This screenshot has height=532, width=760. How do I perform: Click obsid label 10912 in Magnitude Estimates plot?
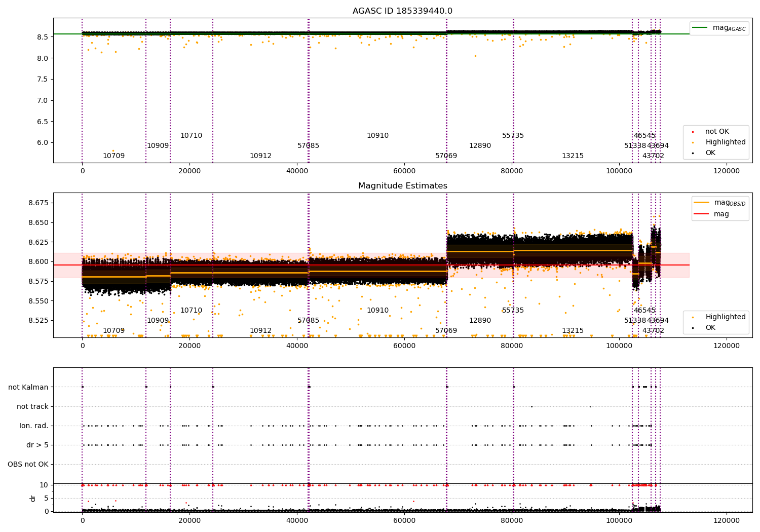coord(260,331)
